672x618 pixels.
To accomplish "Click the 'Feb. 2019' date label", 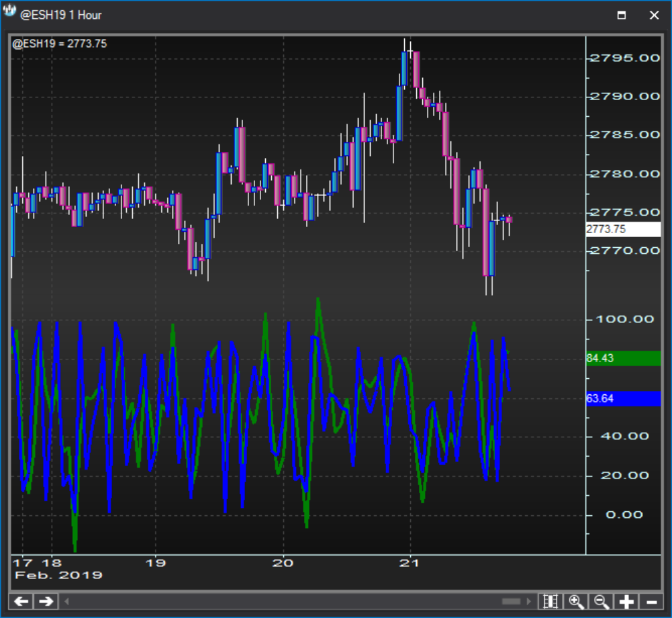I will tap(58, 575).
